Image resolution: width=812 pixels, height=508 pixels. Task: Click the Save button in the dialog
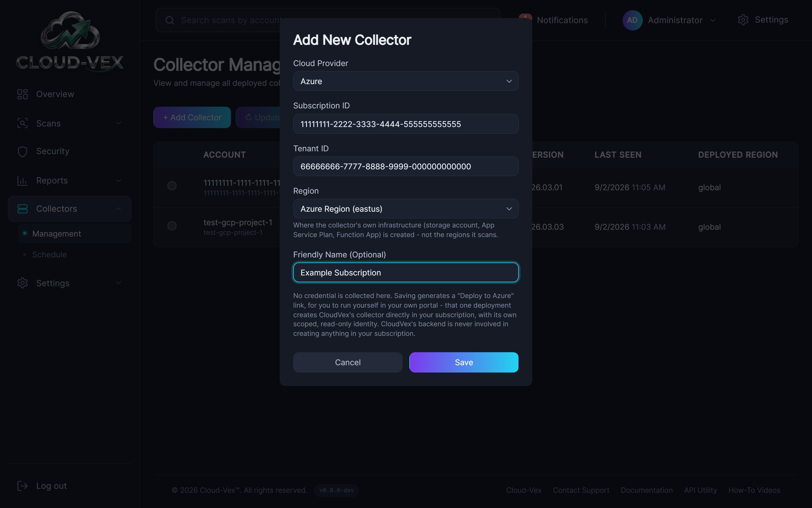(464, 362)
